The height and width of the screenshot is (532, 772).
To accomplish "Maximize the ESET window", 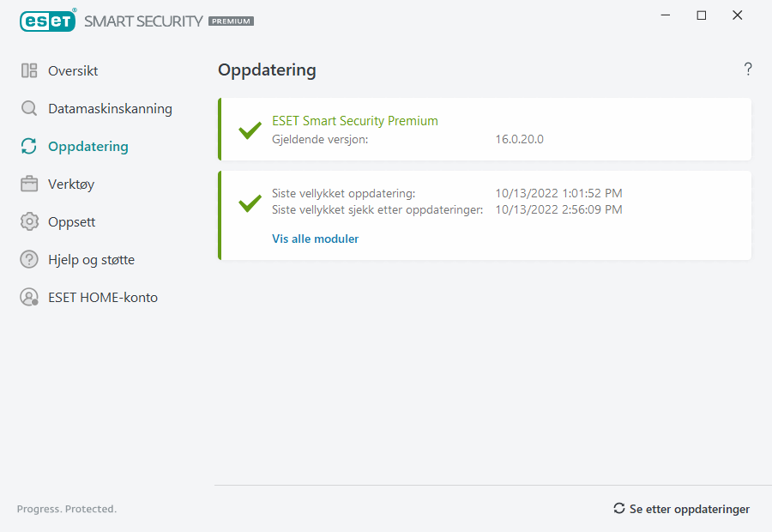I will tap(702, 15).
